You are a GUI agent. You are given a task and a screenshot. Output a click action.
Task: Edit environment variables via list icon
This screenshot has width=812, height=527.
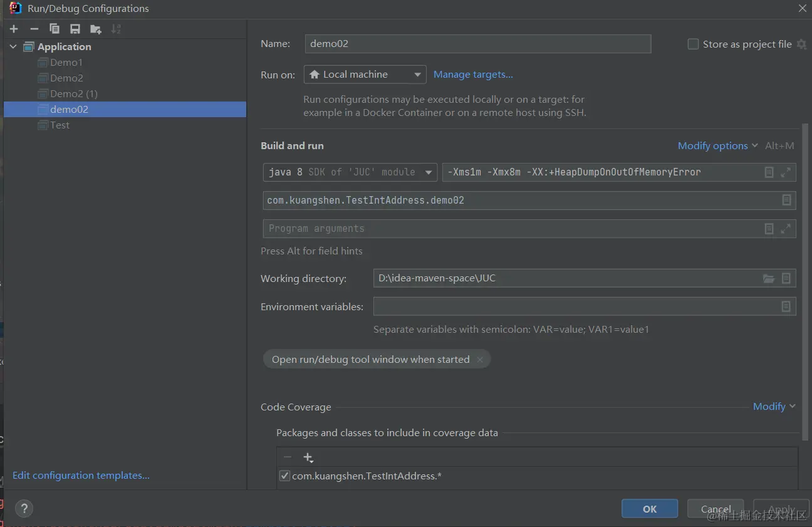click(x=786, y=306)
